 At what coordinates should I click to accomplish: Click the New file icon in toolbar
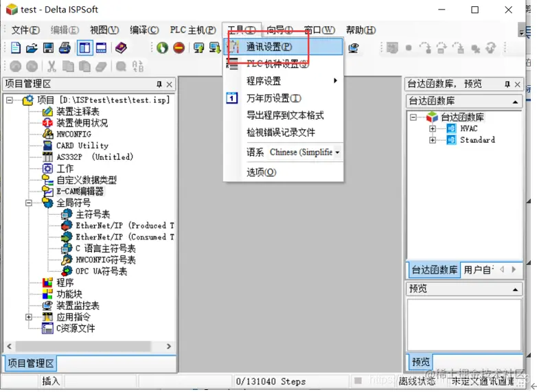[15, 48]
